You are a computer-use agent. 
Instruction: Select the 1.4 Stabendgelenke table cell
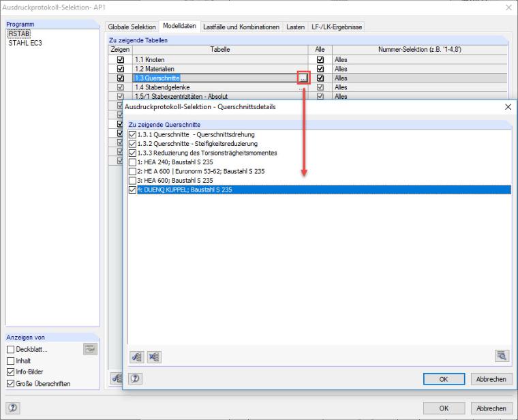[x=220, y=87]
